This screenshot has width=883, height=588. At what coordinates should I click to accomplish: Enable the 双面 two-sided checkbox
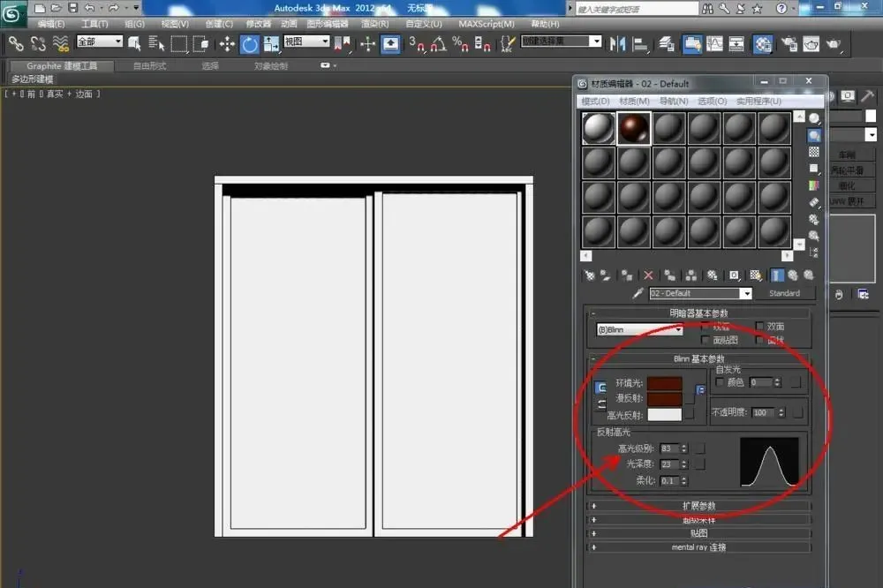pyautogui.click(x=759, y=326)
